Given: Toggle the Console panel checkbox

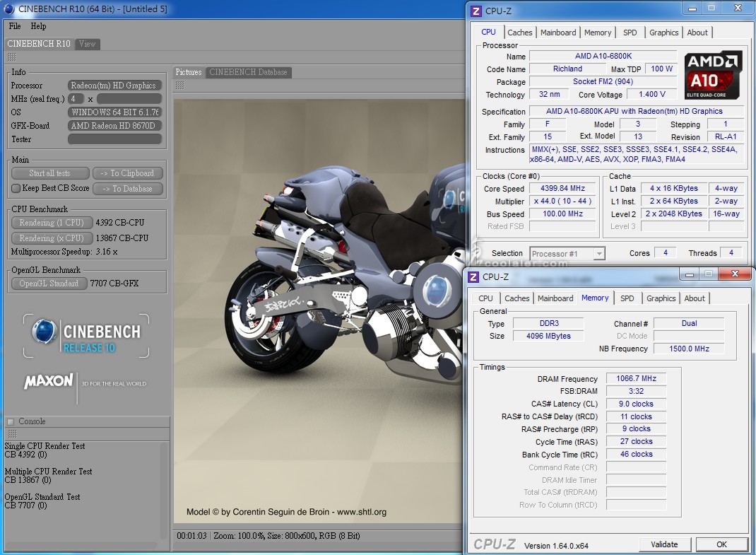Looking at the screenshot, I should 11,422.
